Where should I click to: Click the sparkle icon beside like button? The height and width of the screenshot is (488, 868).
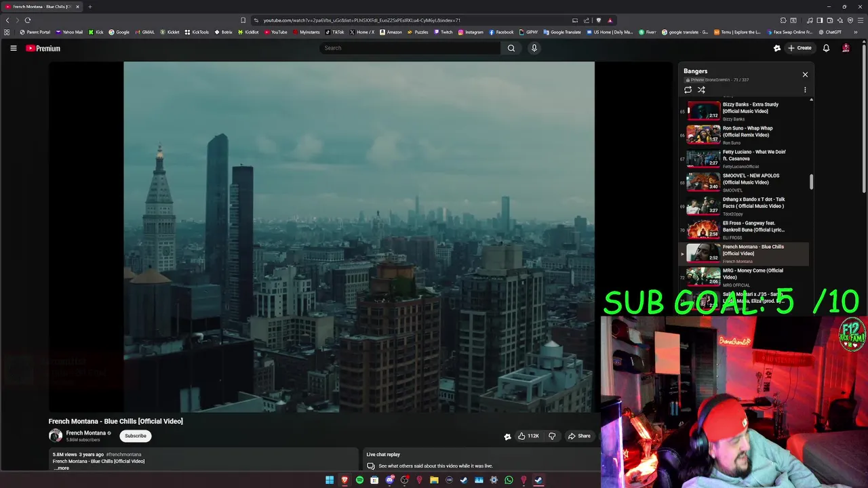[507, 436]
